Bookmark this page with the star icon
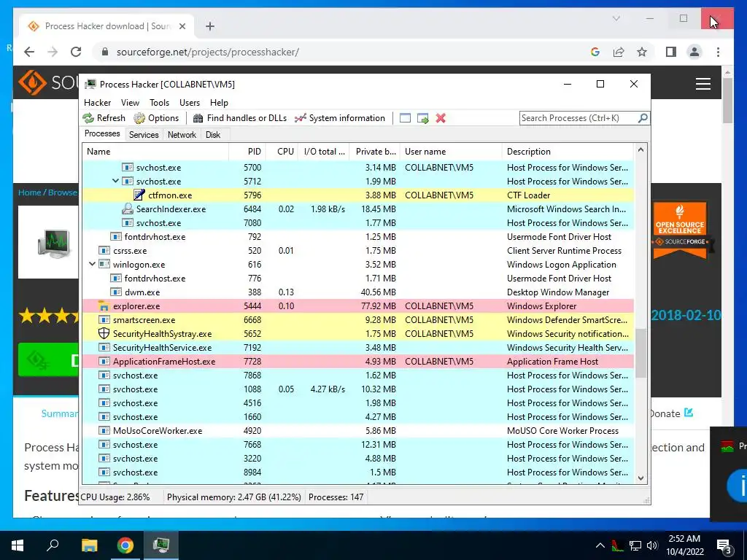747x560 pixels. pyautogui.click(x=642, y=52)
